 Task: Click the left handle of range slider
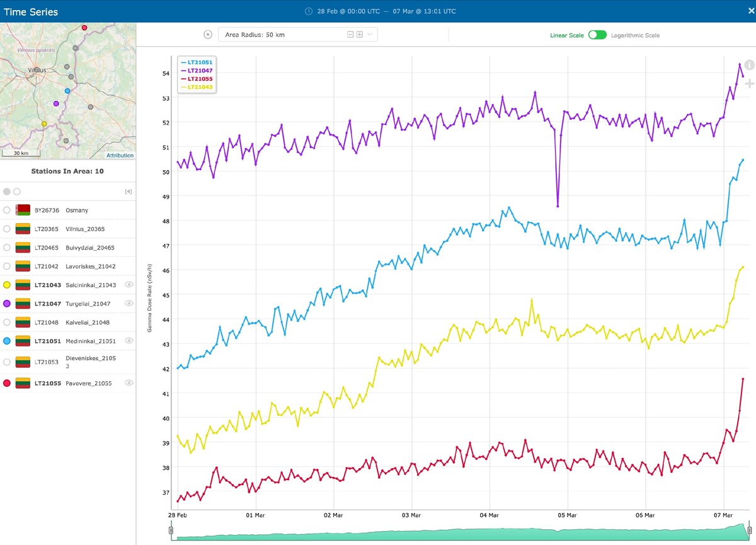(x=171, y=532)
